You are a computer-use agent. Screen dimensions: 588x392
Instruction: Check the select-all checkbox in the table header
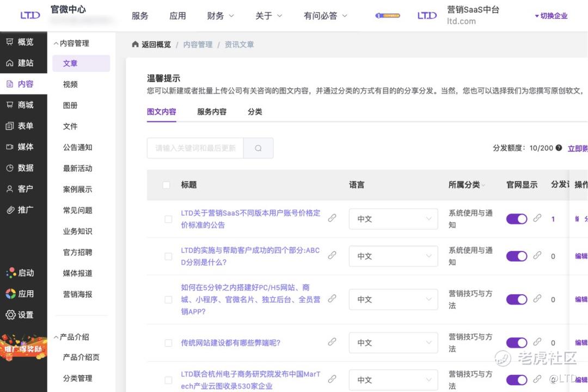167,185
